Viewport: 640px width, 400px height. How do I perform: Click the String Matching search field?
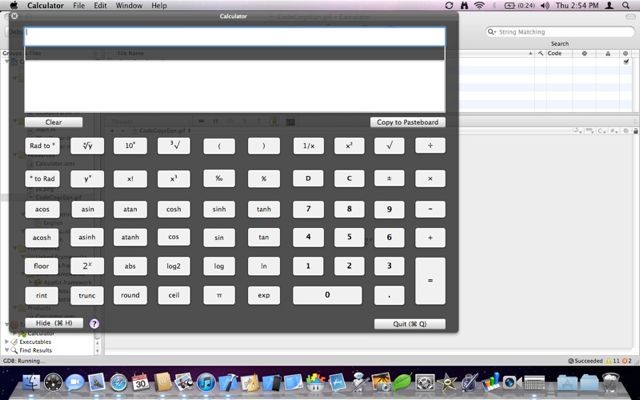click(560, 32)
